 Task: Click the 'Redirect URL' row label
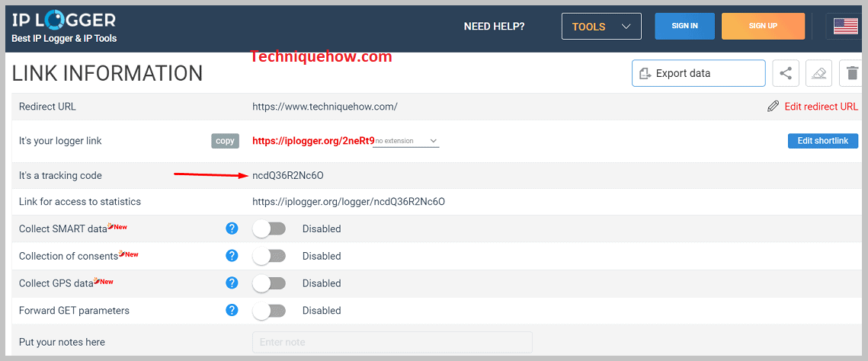[x=47, y=107]
